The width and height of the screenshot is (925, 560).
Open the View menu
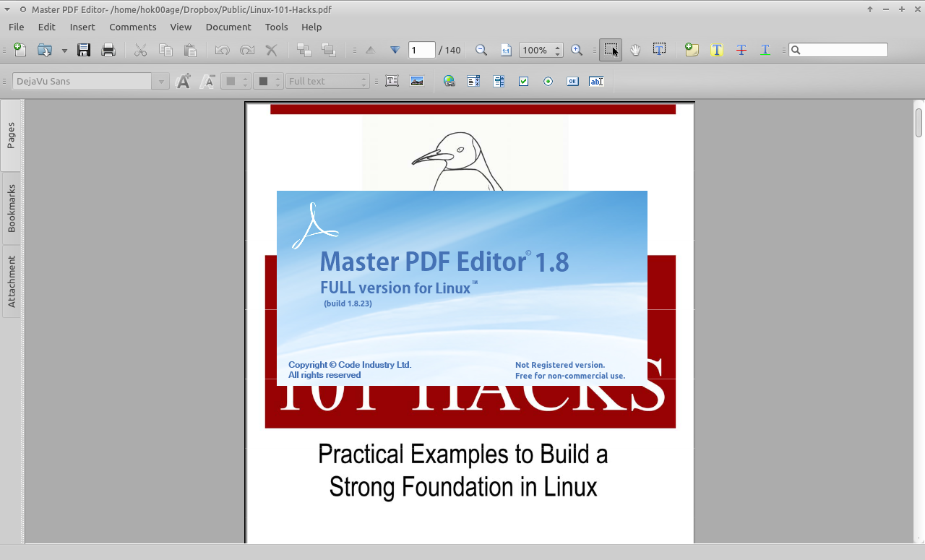point(181,27)
